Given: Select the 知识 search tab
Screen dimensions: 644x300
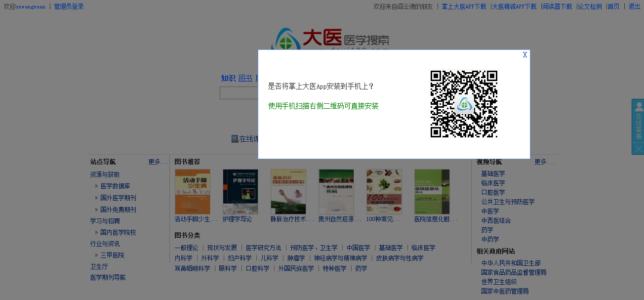Looking at the screenshot, I should [228, 78].
